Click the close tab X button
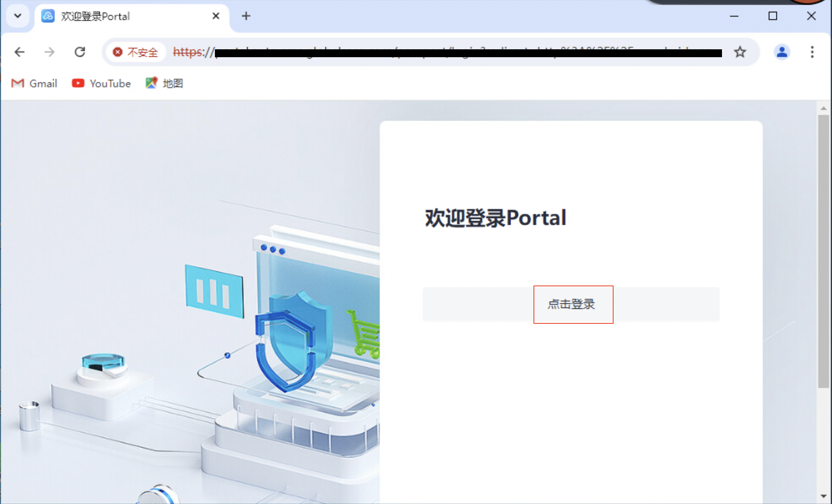This screenshot has width=832, height=504. pyautogui.click(x=216, y=16)
